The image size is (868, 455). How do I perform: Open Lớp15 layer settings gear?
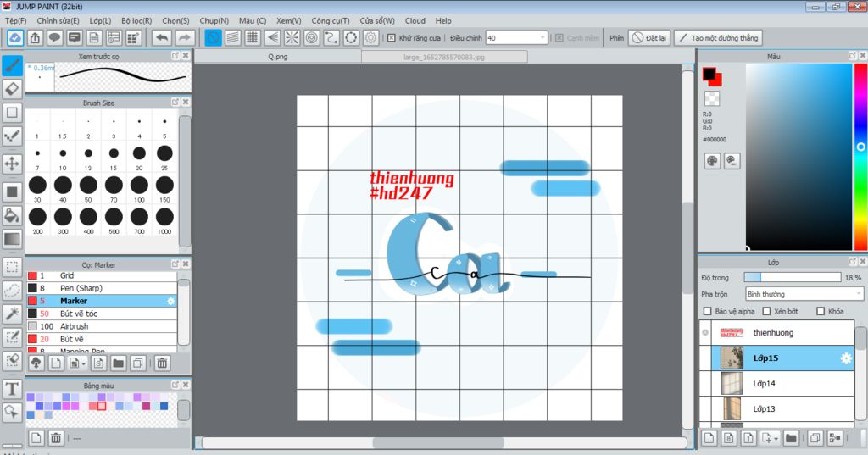846,358
